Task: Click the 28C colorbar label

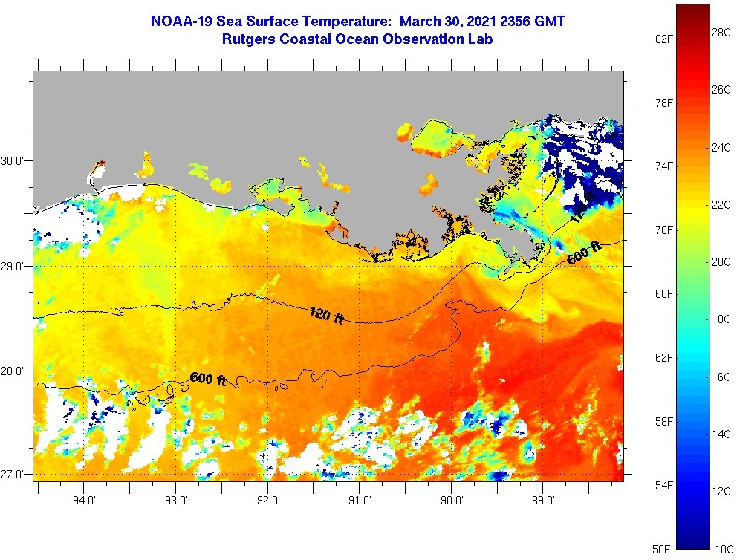Action: coord(721,33)
